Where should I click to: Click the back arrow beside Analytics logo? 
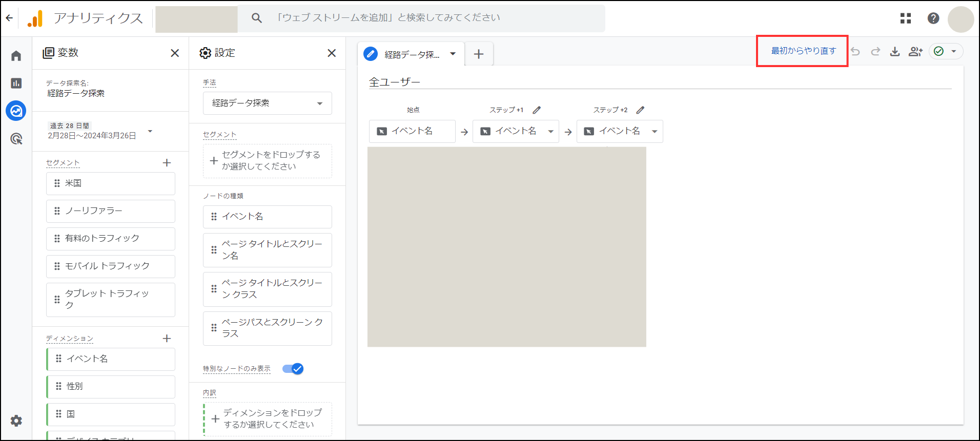[9, 18]
